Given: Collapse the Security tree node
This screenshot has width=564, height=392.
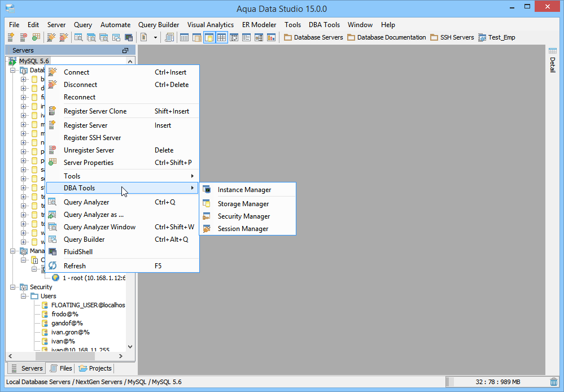Looking at the screenshot, I should coord(13,287).
